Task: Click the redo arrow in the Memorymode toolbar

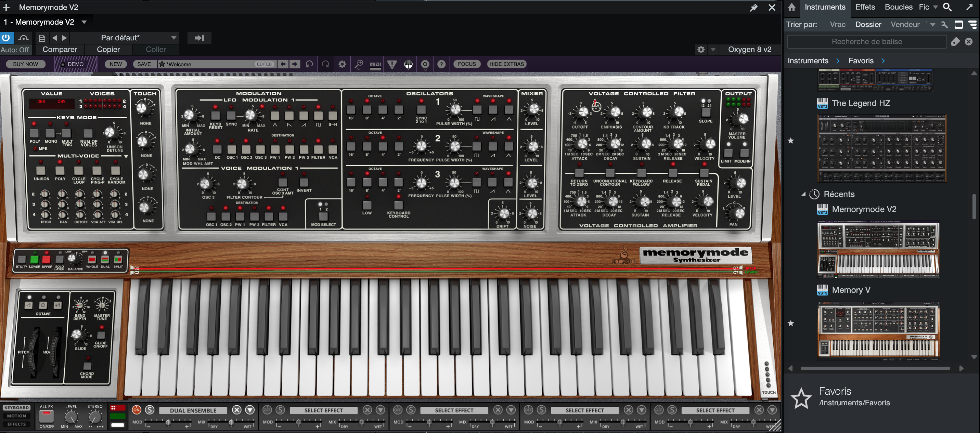Action: point(326,64)
